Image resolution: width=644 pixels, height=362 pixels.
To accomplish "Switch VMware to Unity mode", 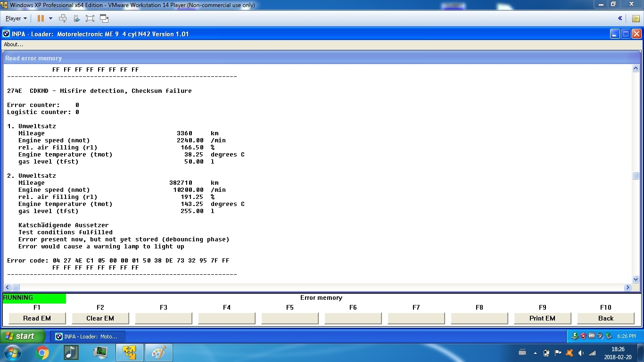I will coord(104,18).
